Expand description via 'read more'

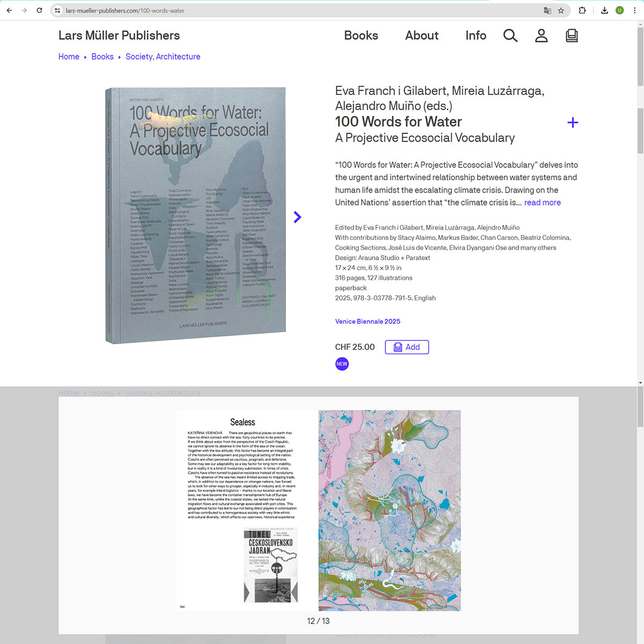542,202
